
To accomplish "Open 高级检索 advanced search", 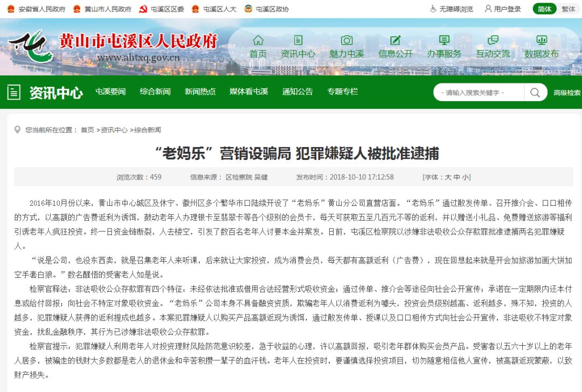I will tap(567, 93).
